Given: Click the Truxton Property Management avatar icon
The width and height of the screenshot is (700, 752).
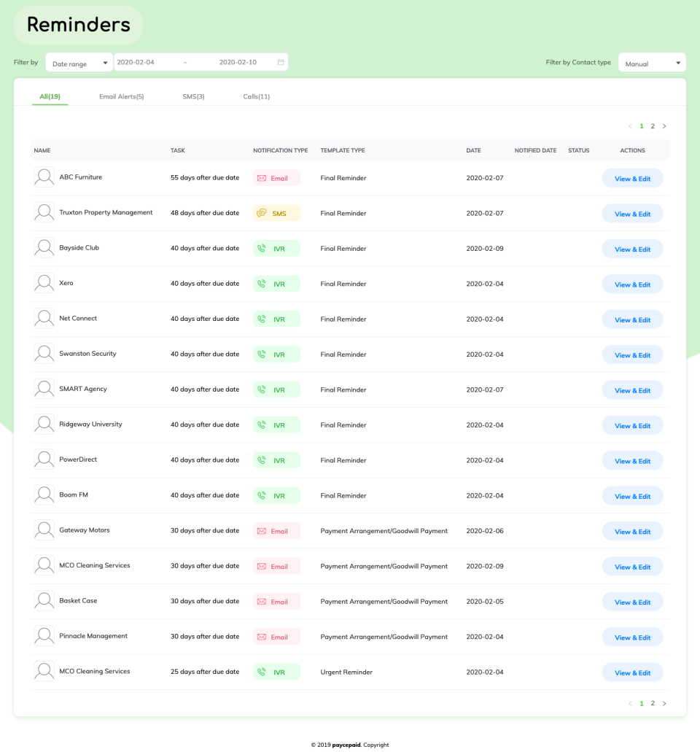Looking at the screenshot, I should point(44,212).
